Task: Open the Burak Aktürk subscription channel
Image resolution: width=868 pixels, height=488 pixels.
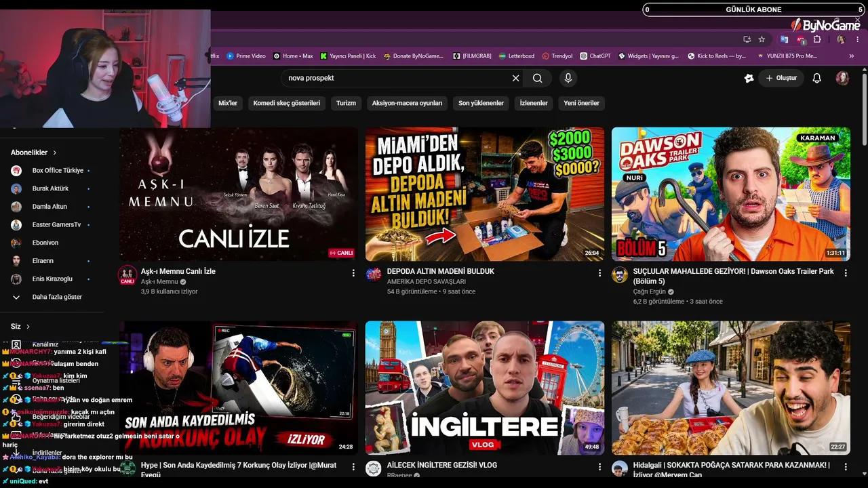Action: point(52,188)
